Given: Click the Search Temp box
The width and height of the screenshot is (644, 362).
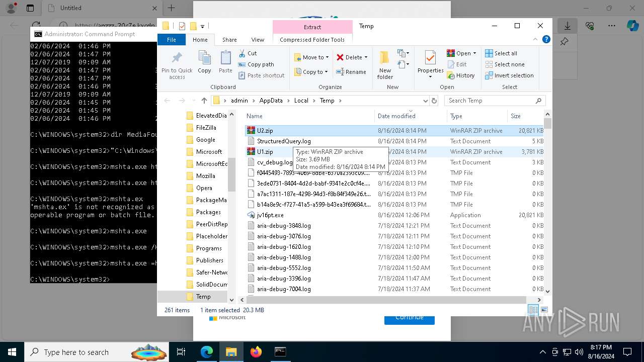Looking at the screenshot, I should coord(495,101).
